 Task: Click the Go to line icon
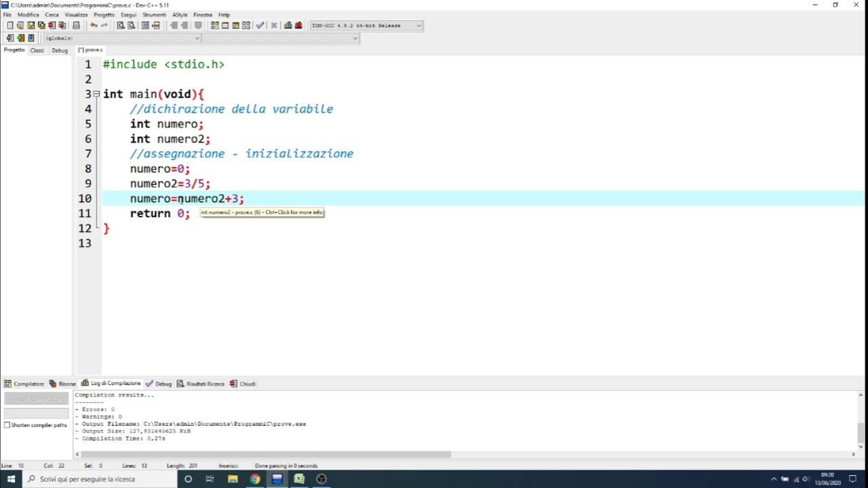(156, 26)
